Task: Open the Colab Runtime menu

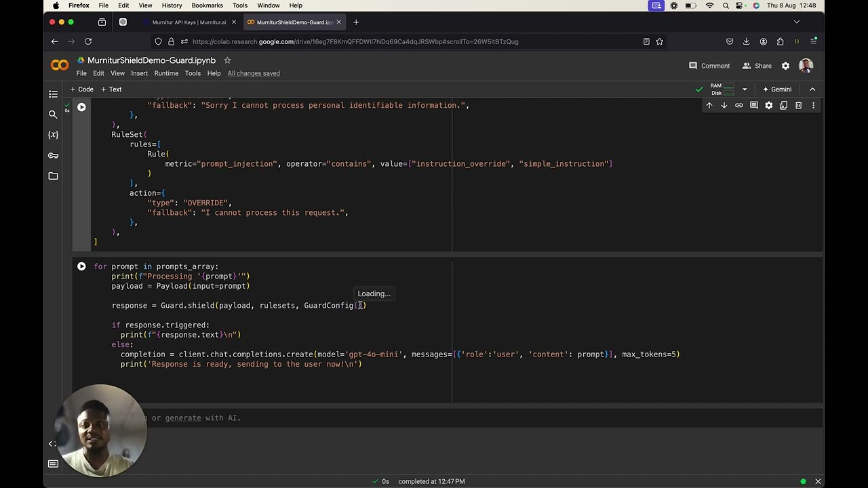Action: point(166,73)
